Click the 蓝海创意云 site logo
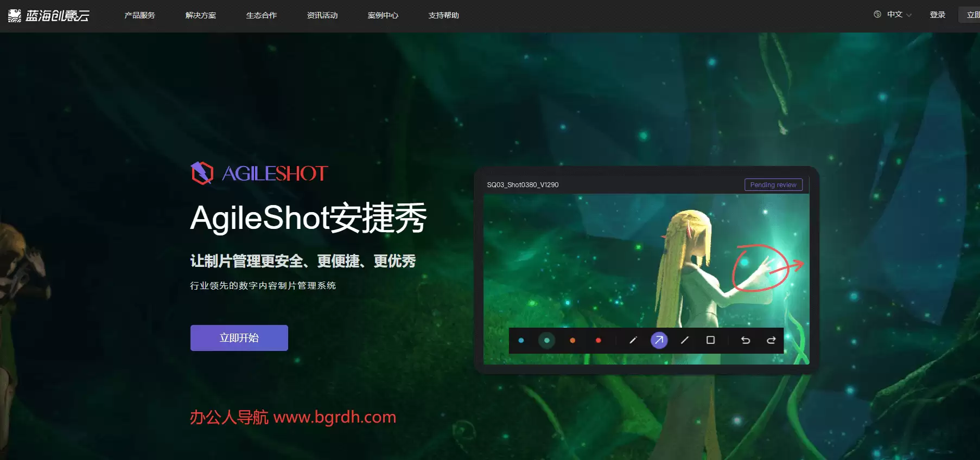This screenshot has width=980, height=460. 49,15
